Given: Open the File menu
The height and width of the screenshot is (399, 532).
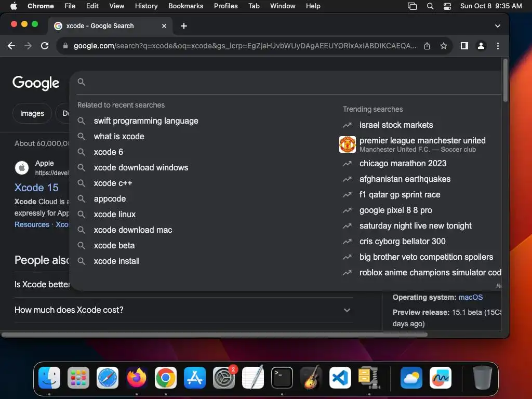Looking at the screenshot, I should pyautogui.click(x=70, y=6).
